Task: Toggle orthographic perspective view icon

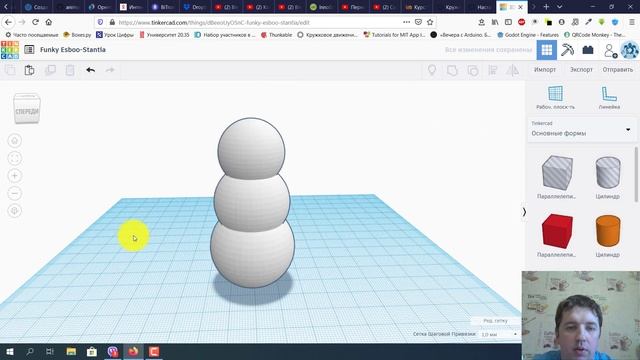Action: click(x=15, y=211)
